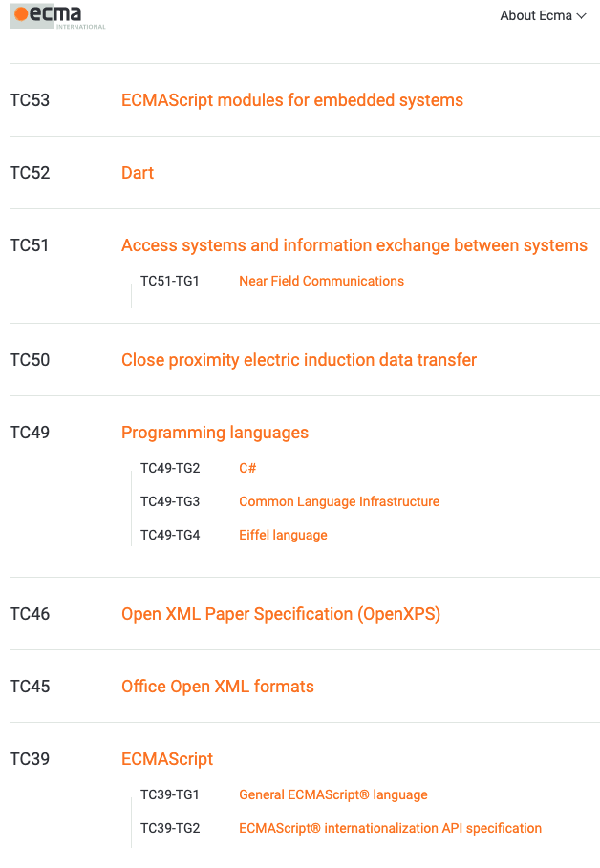Viewport: 600px width, 868px height.
Task: Open Office Open XML formats link
Action: 218,687
